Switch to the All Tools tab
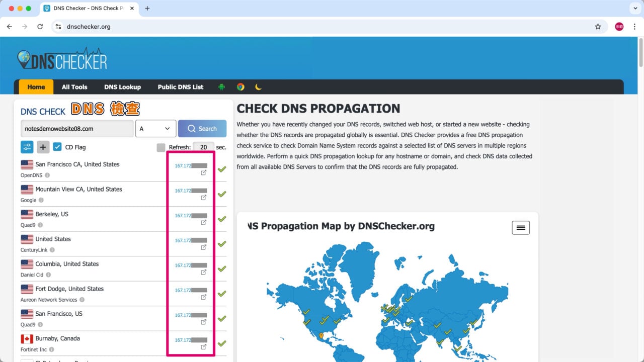This screenshot has height=362, width=644. [x=74, y=86]
